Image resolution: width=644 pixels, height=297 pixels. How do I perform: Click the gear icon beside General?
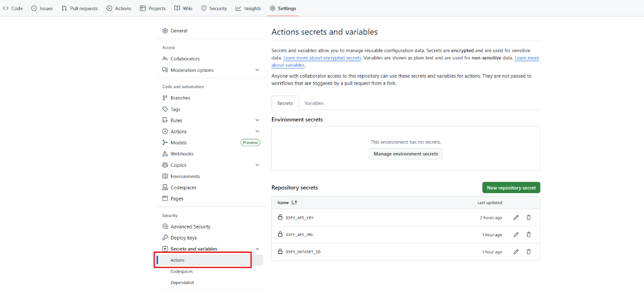(x=165, y=31)
